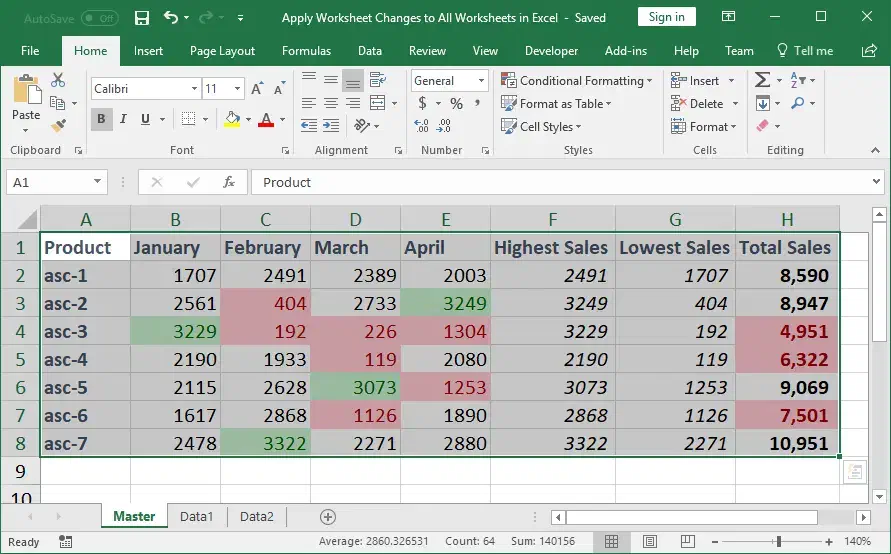Click the Paste button
Screen dimensions: 891x554
coord(26,98)
